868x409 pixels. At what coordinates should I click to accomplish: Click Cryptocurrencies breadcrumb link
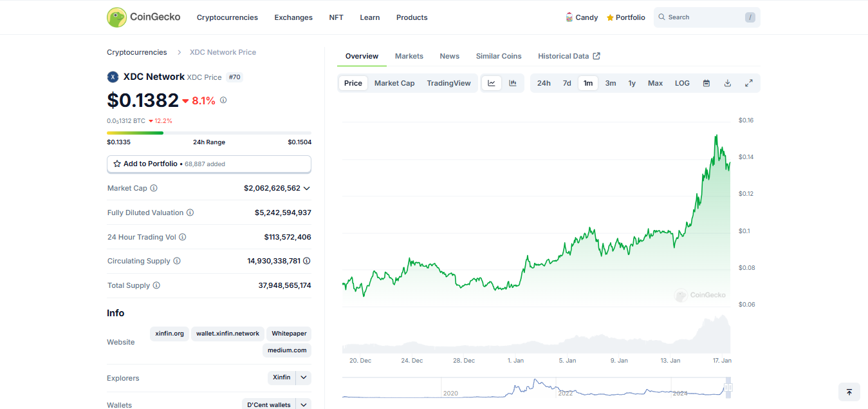point(137,52)
